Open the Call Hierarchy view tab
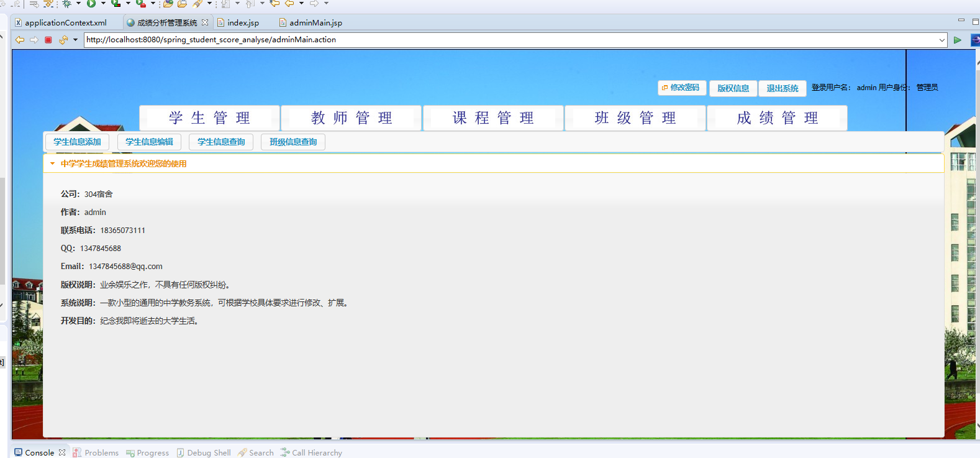This screenshot has width=980, height=458. pyautogui.click(x=311, y=452)
